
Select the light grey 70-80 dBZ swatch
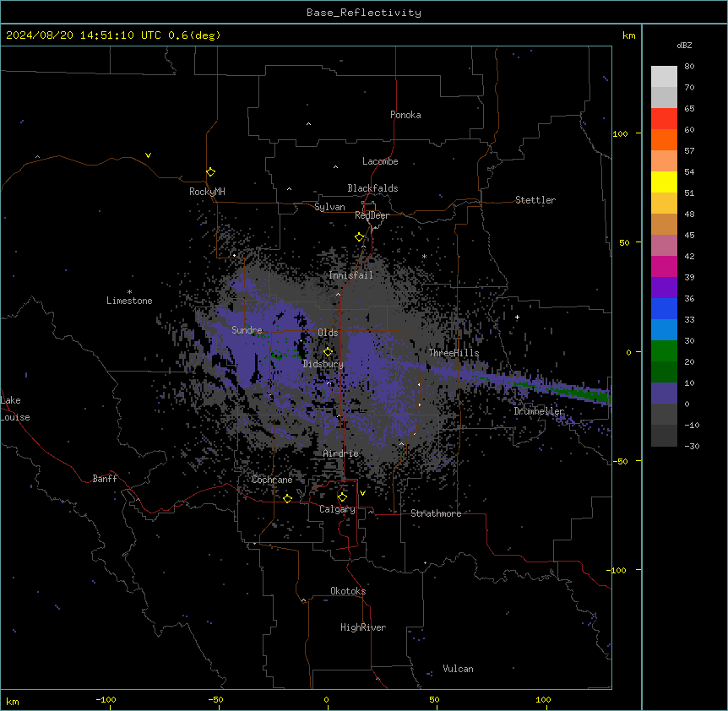coord(664,77)
